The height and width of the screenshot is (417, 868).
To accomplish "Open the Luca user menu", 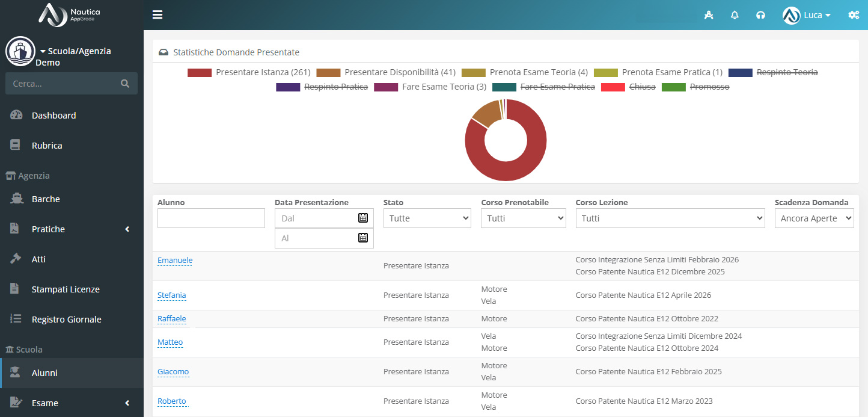I will pos(807,15).
